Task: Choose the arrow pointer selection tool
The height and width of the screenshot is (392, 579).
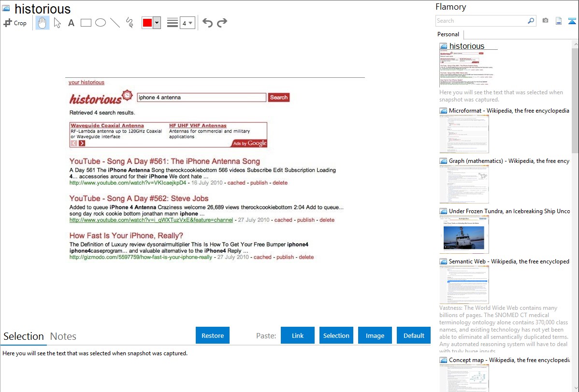Action: 57,23
